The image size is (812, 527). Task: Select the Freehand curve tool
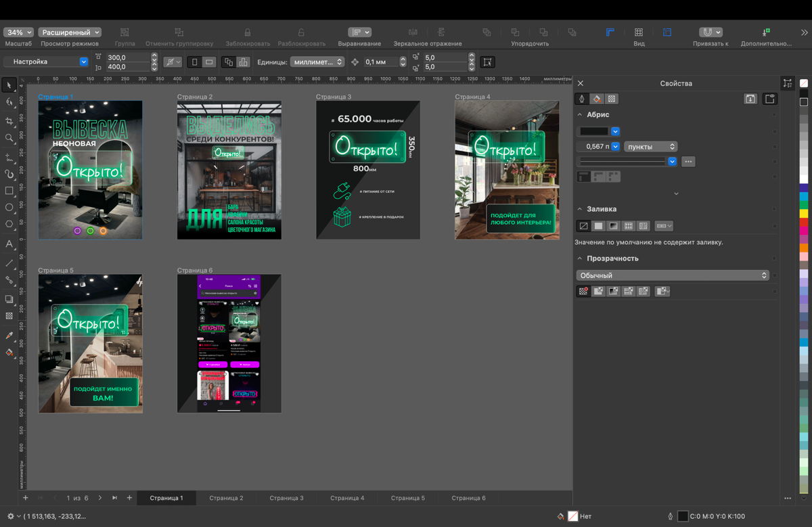click(9, 156)
